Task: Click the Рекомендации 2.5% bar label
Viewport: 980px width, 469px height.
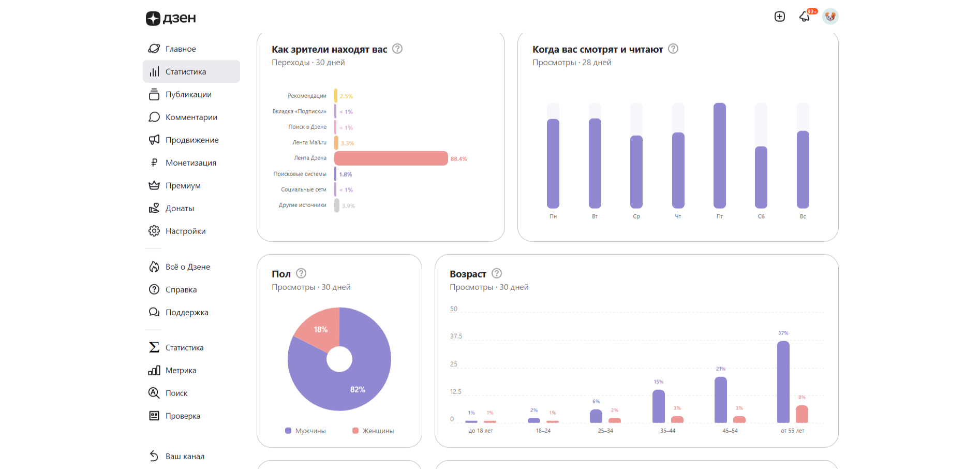Action: (346, 96)
